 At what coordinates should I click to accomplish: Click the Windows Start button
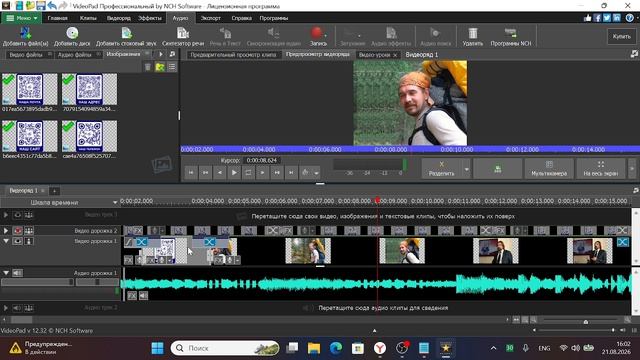pyautogui.click(x=158, y=348)
